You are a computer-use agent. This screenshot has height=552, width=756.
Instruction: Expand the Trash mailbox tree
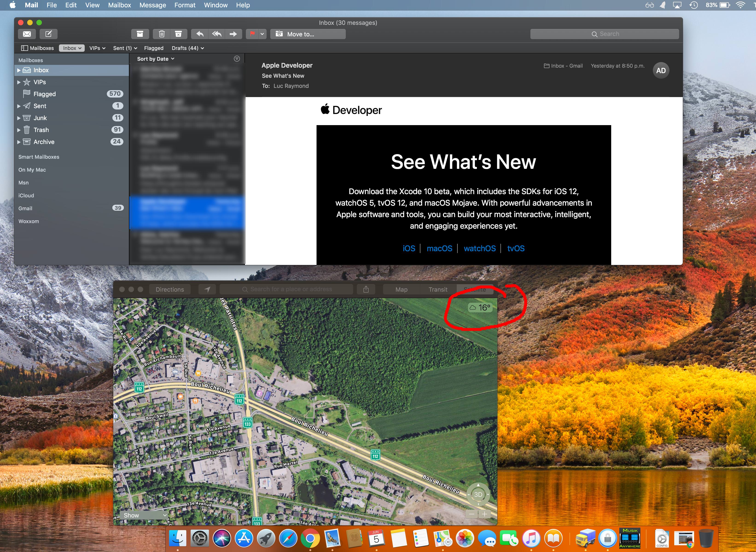(19, 130)
